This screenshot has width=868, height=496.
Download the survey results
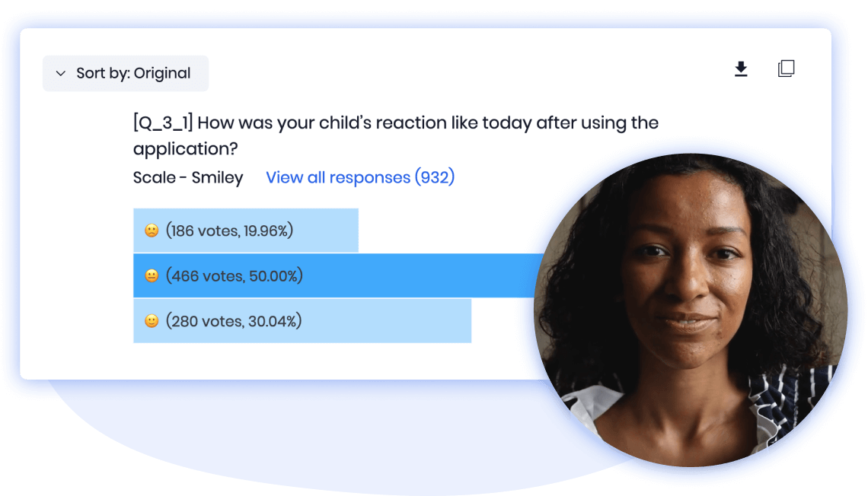pyautogui.click(x=741, y=69)
